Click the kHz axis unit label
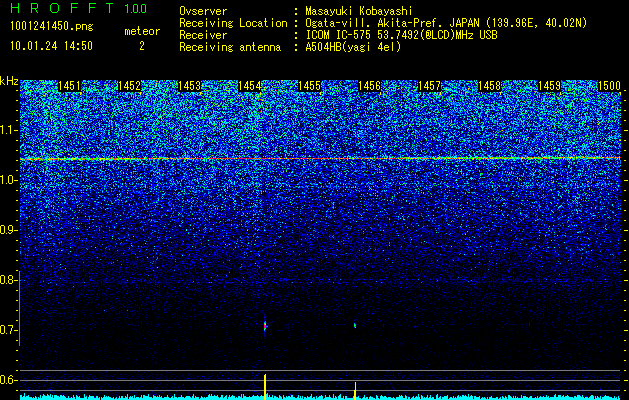Image resolution: width=629 pixels, height=400 pixels. point(9,81)
